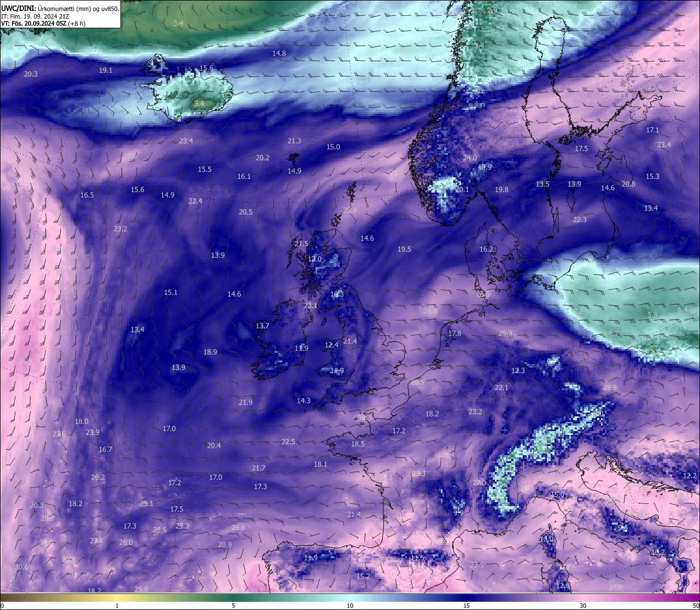Click the 16.7 value label

pyautogui.click(x=106, y=450)
